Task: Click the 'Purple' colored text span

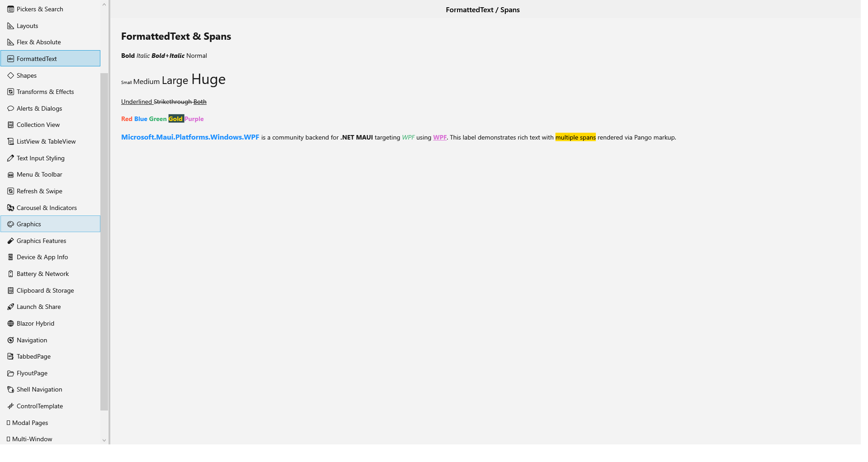Action: click(x=194, y=119)
